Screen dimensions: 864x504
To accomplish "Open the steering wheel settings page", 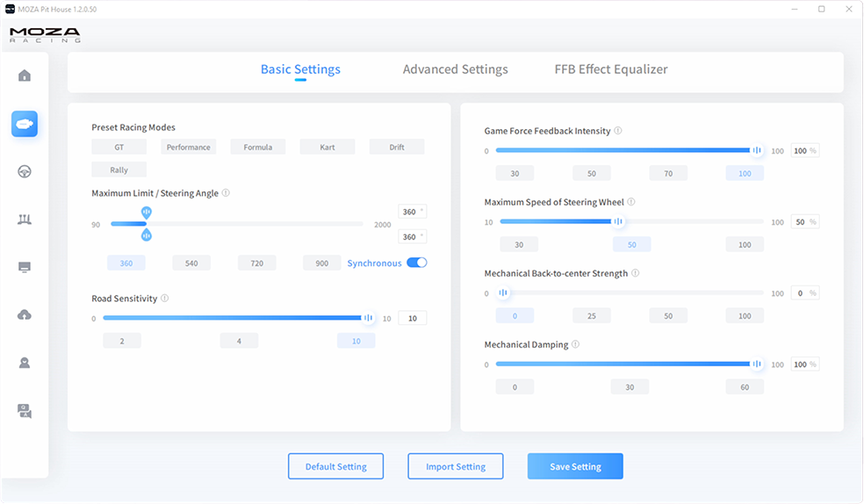I will point(25,172).
